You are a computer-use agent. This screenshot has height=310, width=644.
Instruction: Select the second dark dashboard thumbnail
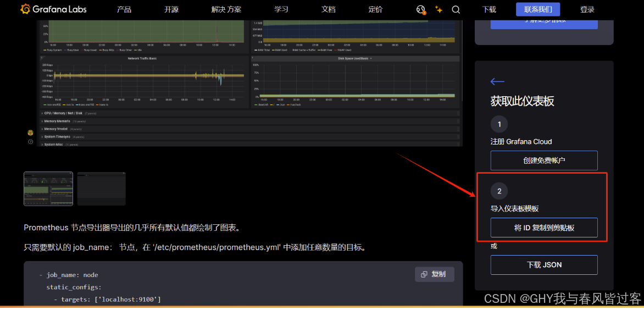tap(102, 189)
